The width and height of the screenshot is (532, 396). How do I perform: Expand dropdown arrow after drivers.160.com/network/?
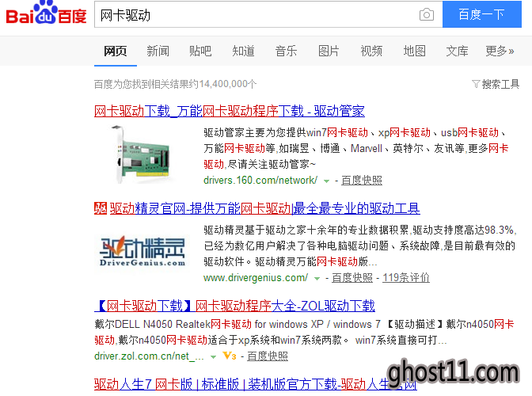[x=326, y=181]
